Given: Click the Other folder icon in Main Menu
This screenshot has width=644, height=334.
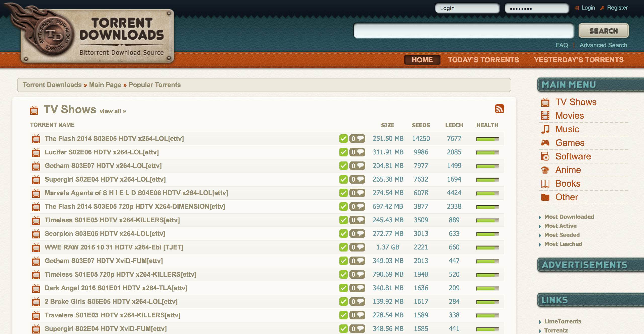Looking at the screenshot, I should coord(545,197).
